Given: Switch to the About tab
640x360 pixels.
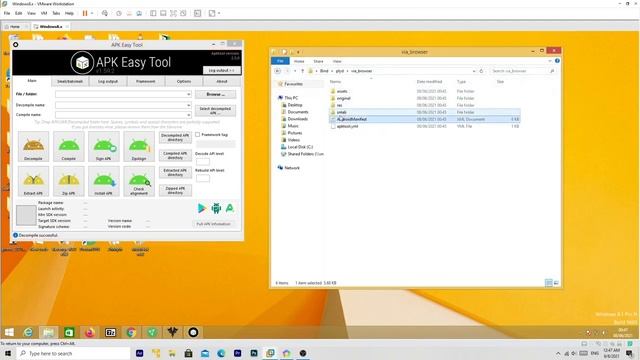Looking at the screenshot, I should tap(222, 82).
